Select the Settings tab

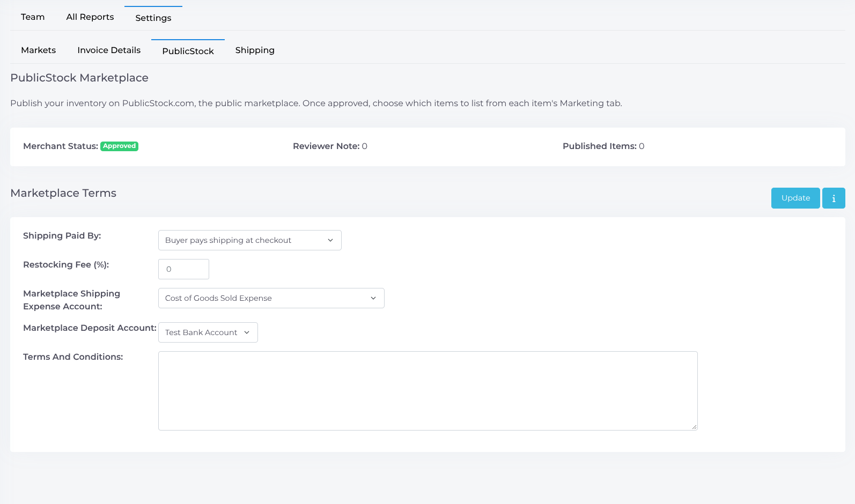pyautogui.click(x=153, y=18)
